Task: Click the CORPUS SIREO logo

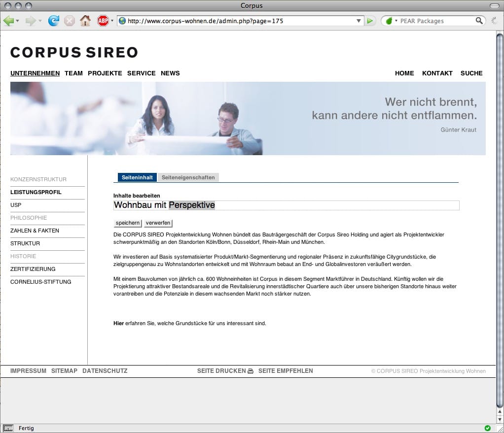Action: tap(74, 52)
